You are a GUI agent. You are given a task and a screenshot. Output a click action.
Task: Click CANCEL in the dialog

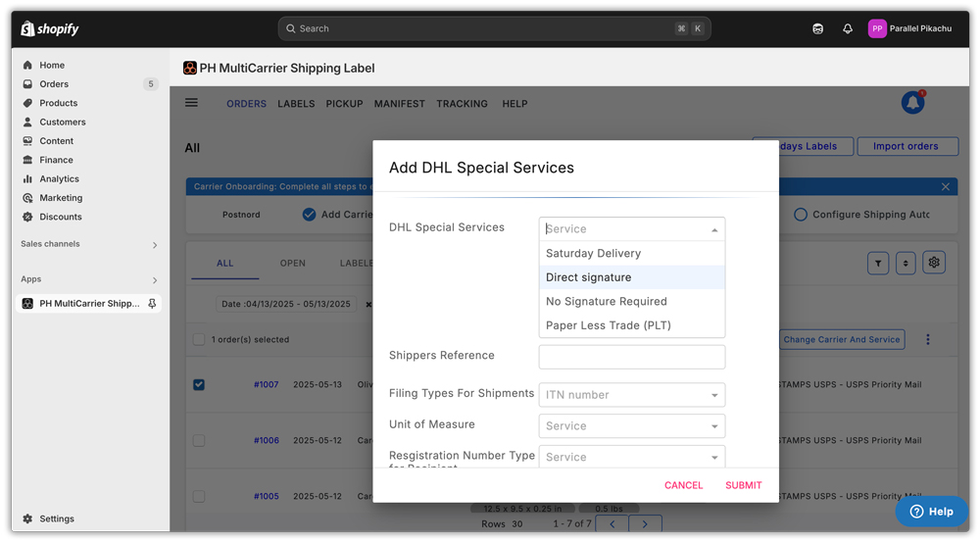(684, 485)
